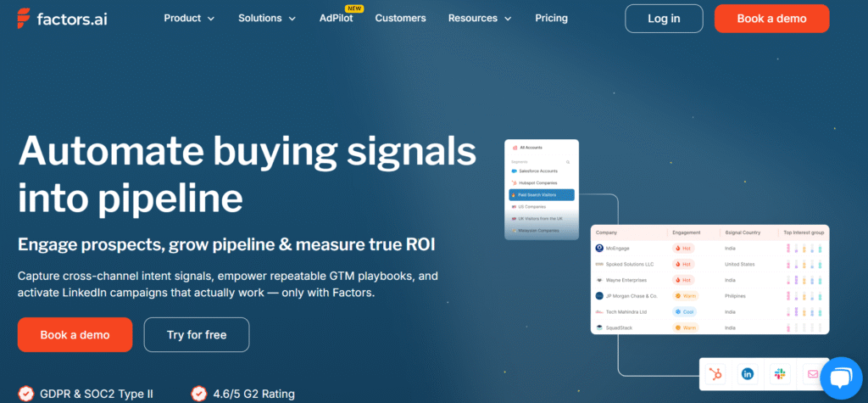Click the Tech Mahindra Ltd logo
Viewport: 868px width, 403px height.
pos(599,312)
